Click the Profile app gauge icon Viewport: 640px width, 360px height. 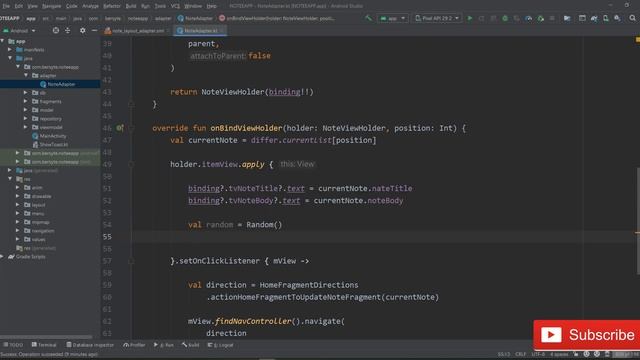click(529, 18)
